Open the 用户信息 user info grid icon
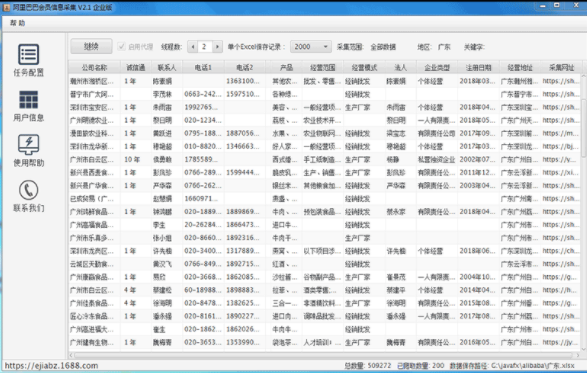 (28, 100)
